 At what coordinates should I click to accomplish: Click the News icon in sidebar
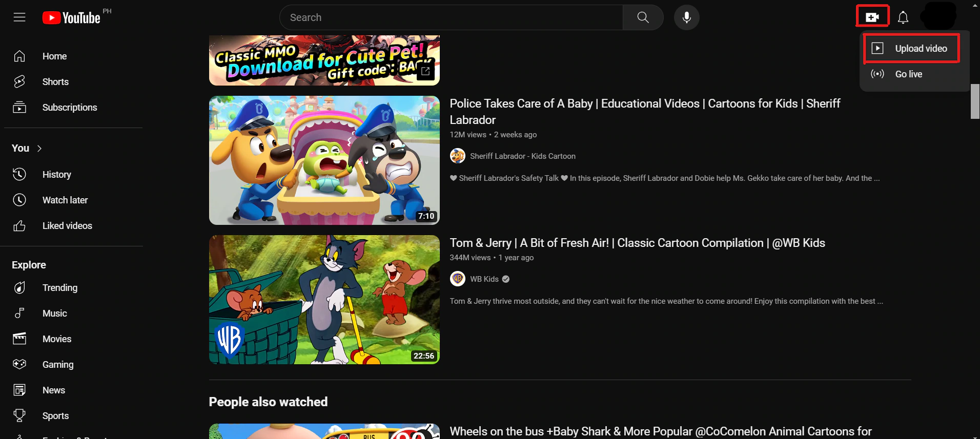(x=19, y=390)
